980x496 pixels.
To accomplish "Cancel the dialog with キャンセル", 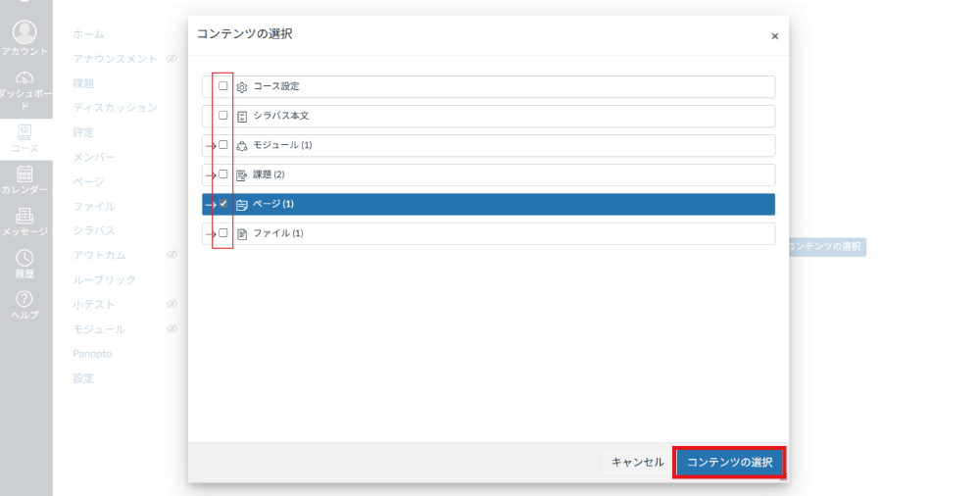I will (x=637, y=463).
